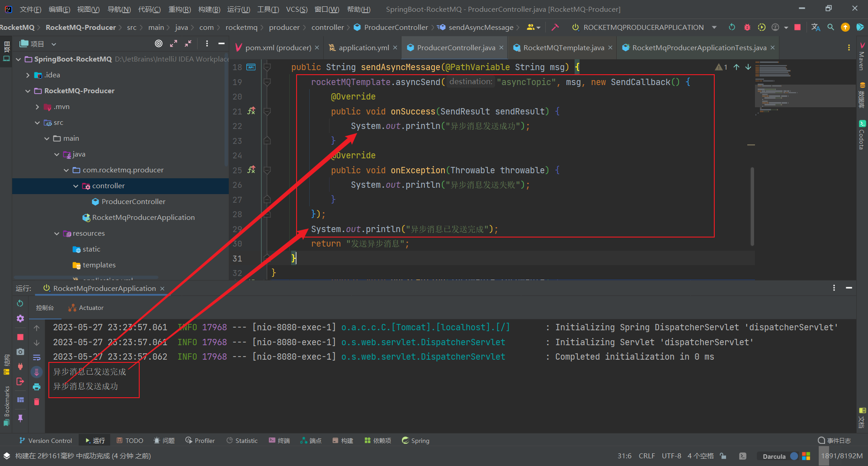Collapse the controller package
The width and height of the screenshot is (868, 466).
[x=75, y=186]
